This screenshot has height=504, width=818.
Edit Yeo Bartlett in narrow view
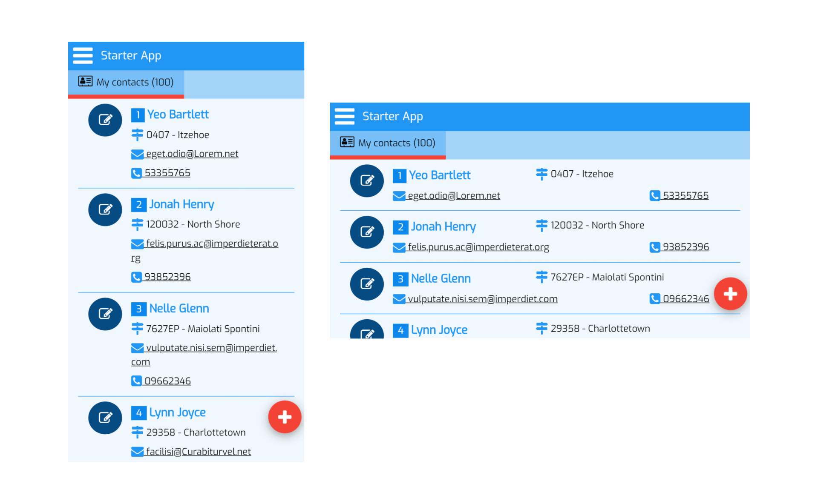coord(105,120)
